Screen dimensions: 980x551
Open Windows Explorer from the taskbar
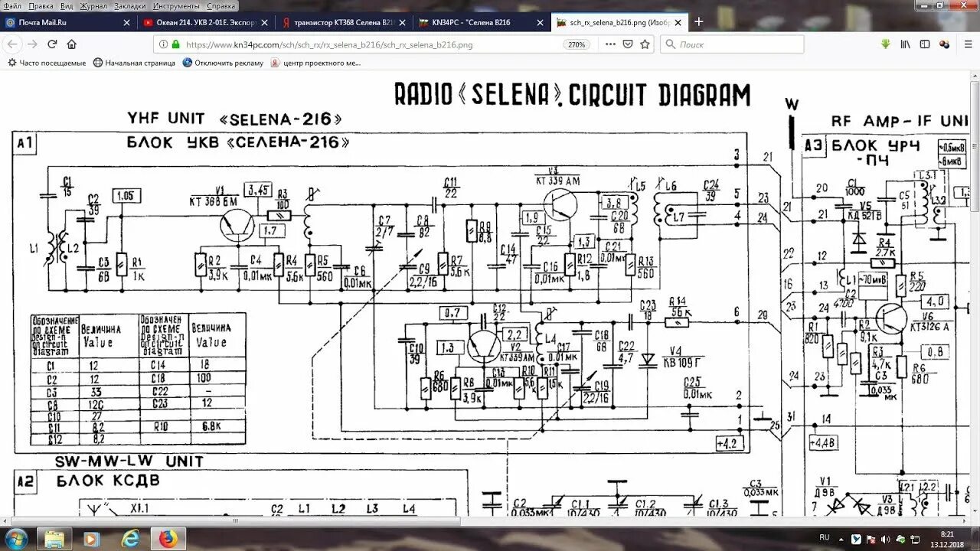54,539
